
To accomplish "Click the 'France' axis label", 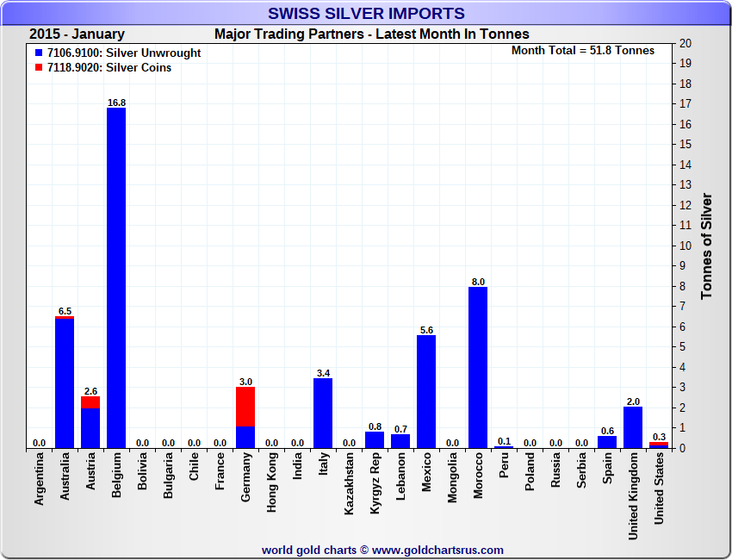I will point(220,471).
